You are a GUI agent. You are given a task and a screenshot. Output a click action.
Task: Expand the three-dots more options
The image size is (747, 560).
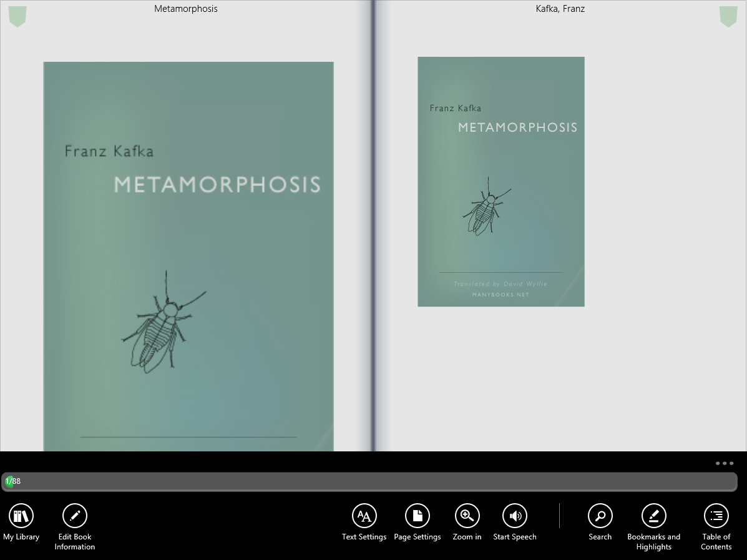point(725,463)
